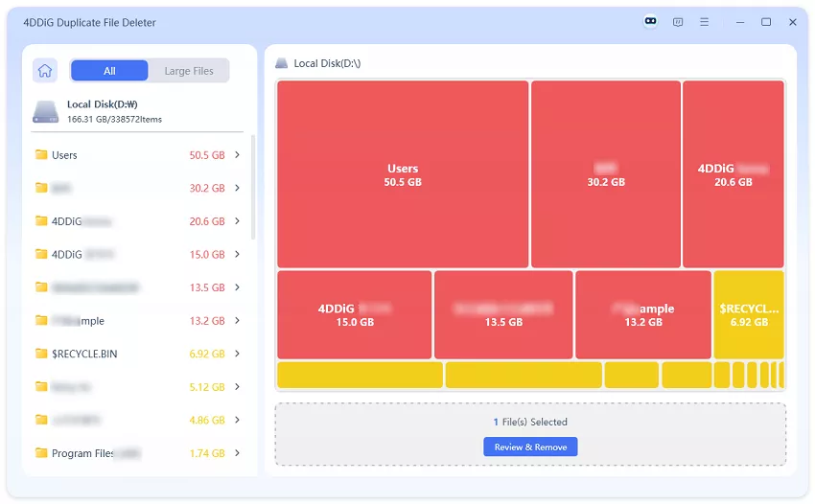Click the Review & Remove button
Viewport: 815px width, 504px height.
coord(530,447)
